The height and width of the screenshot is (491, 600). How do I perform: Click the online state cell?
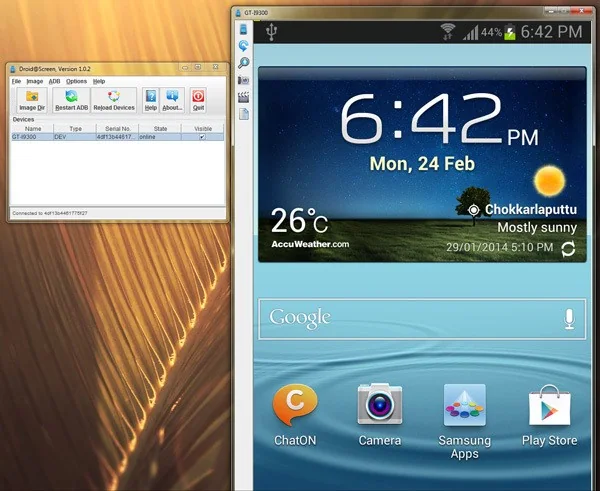point(160,137)
